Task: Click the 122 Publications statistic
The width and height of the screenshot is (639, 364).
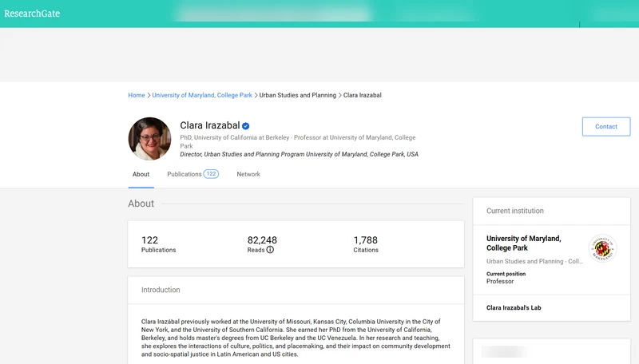Action: tap(158, 244)
